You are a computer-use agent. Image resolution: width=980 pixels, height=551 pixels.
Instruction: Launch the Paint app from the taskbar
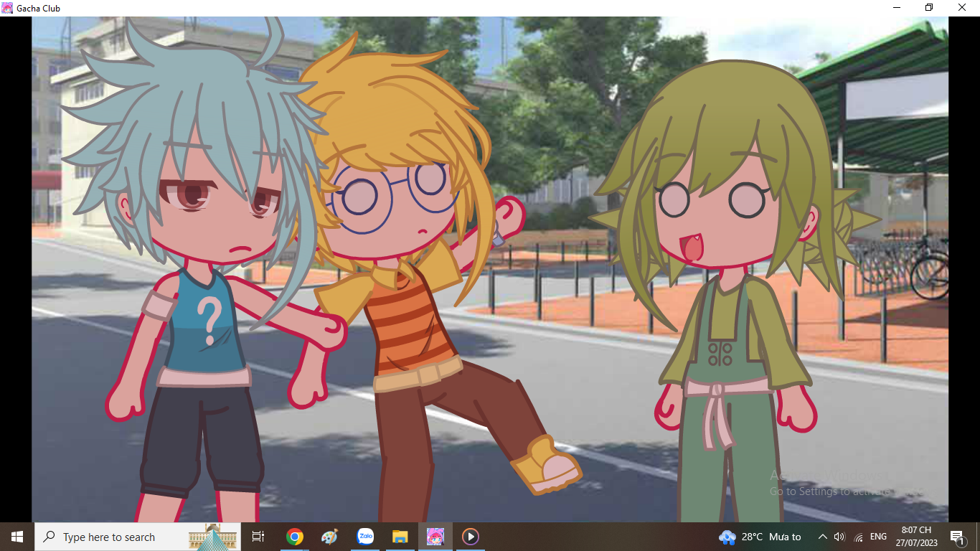pos(329,537)
